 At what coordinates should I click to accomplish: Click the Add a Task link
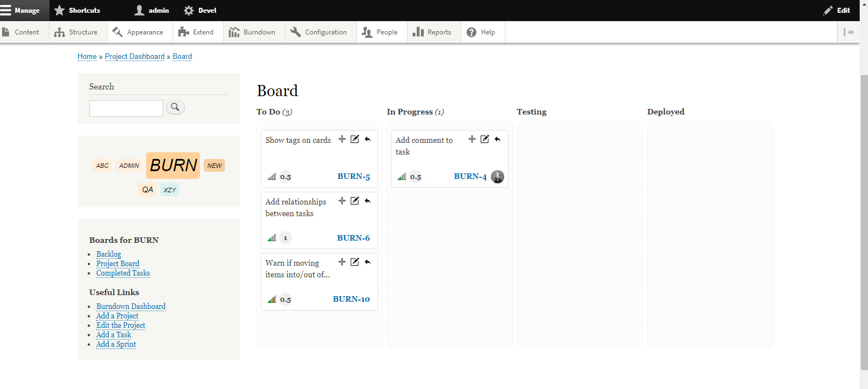click(x=113, y=335)
